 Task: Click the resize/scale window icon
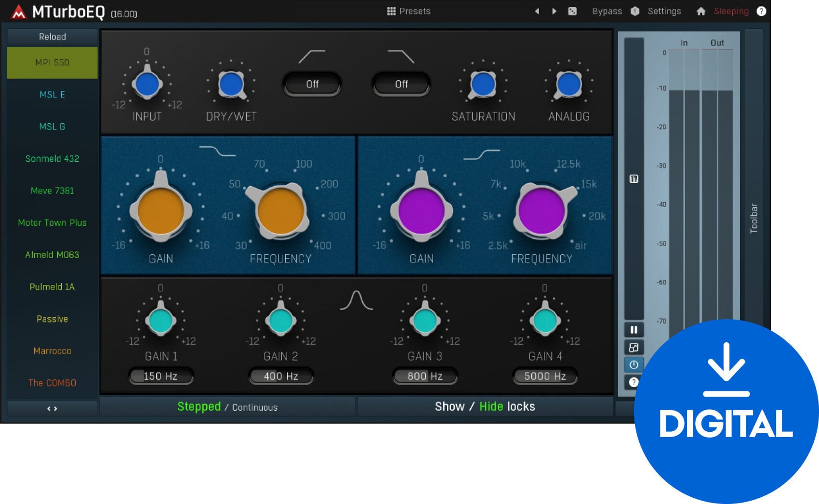coord(634,347)
